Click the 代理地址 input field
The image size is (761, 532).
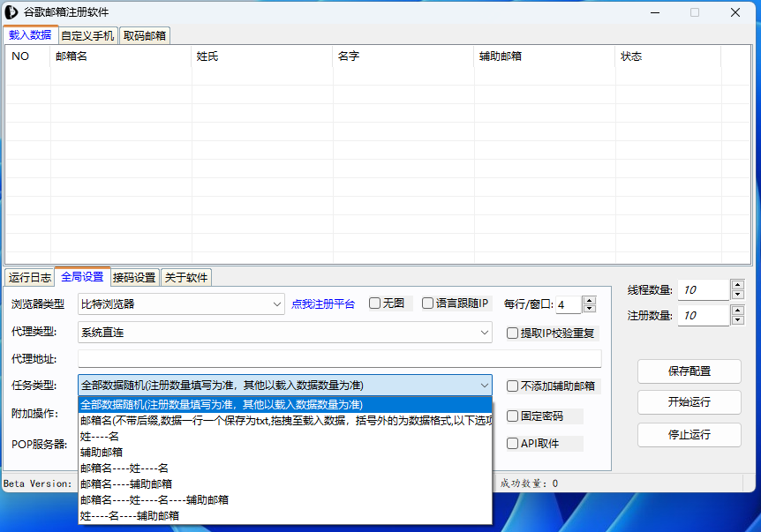tap(339, 359)
